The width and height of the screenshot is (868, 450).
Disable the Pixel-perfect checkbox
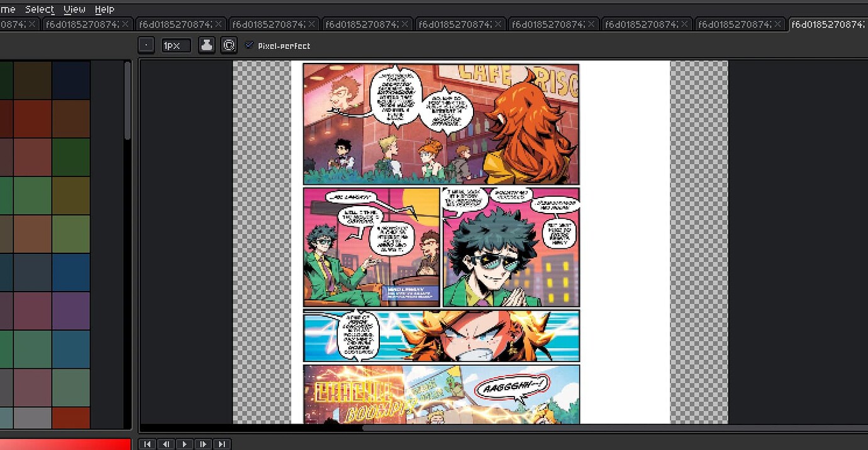point(250,45)
